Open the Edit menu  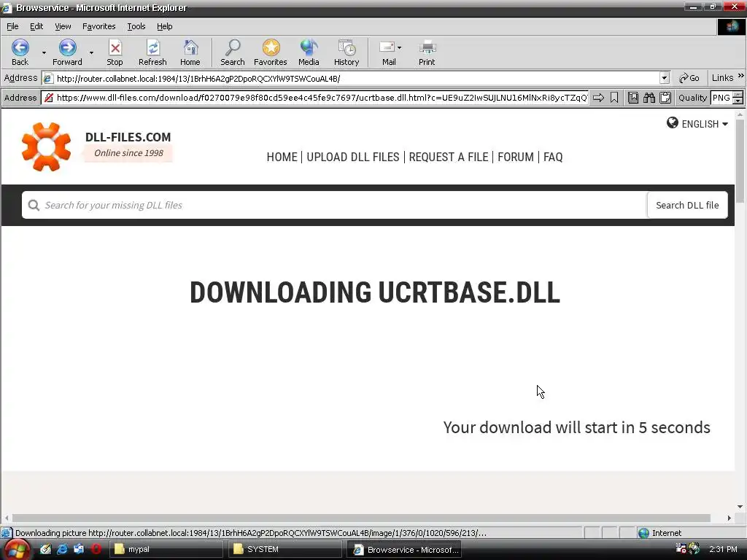click(36, 27)
